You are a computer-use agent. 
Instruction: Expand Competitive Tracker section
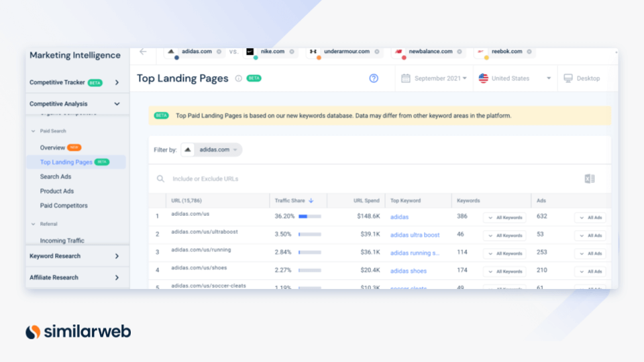point(117,82)
